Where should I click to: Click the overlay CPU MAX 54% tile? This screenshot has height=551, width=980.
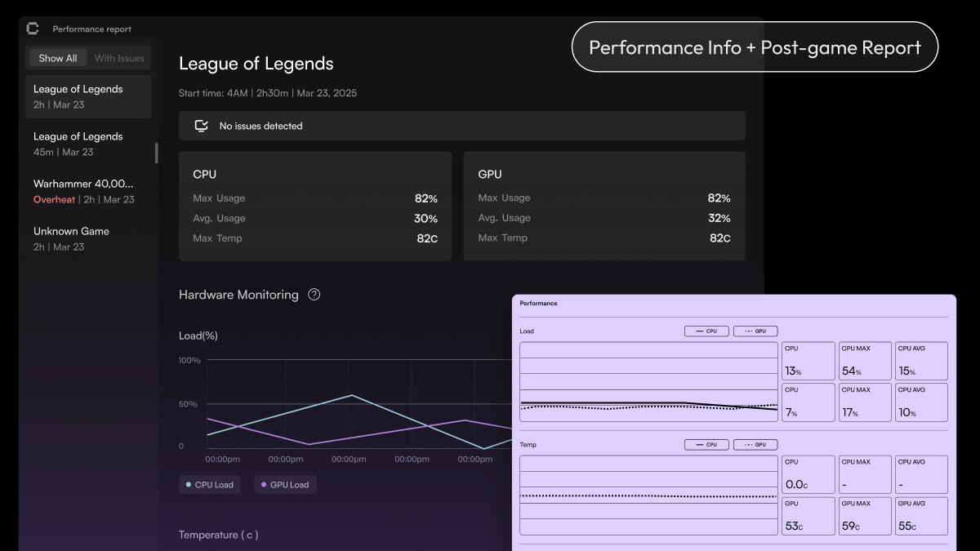click(x=865, y=361)
